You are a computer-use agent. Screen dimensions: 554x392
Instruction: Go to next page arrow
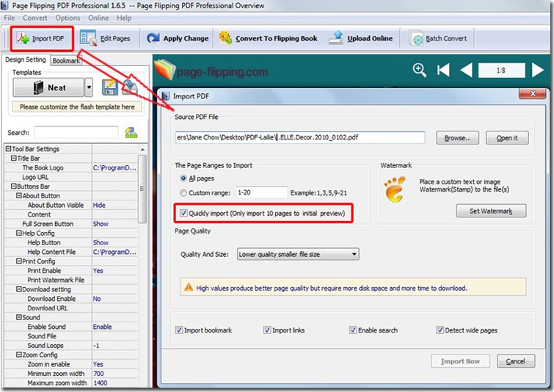pos(537,70)
